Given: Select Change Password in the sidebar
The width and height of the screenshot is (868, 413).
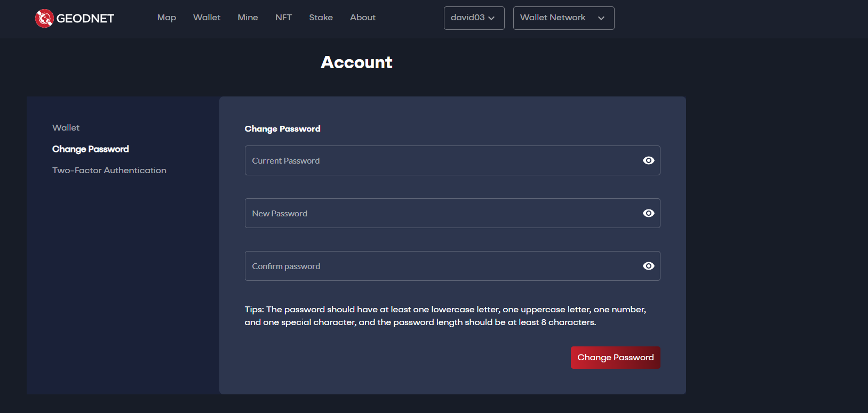Looking at the screenshot, I should (x=91, y=149).
